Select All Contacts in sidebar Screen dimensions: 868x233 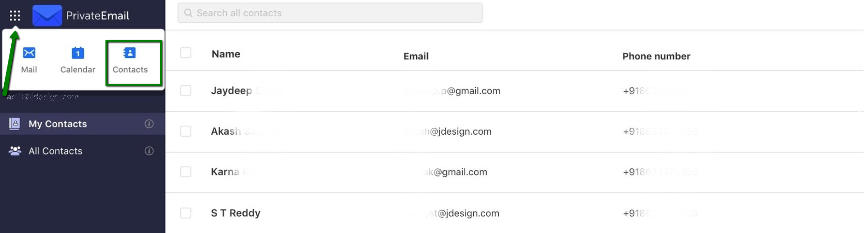[82, 151]
